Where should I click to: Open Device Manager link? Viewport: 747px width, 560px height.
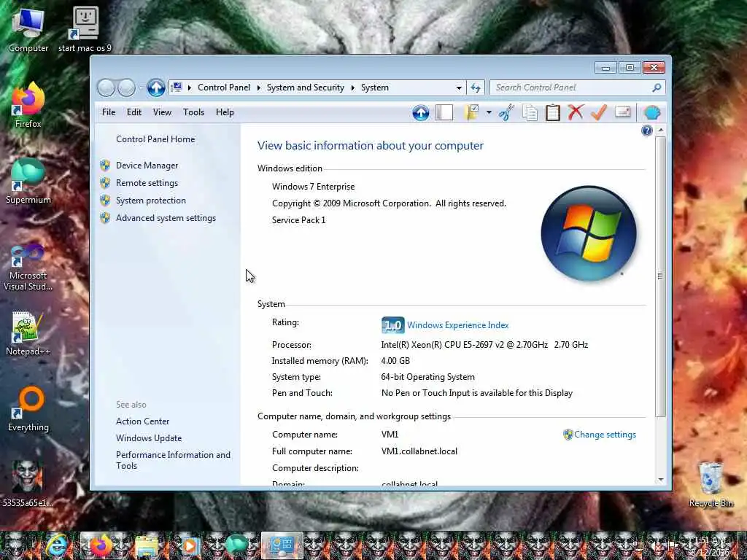[x=147, y=166]
